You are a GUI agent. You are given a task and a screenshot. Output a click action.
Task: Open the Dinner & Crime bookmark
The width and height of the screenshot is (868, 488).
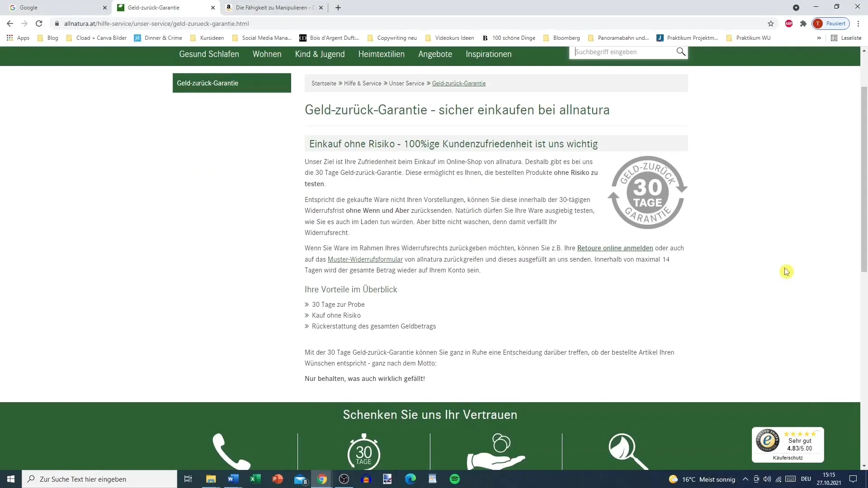coord(158,38)
